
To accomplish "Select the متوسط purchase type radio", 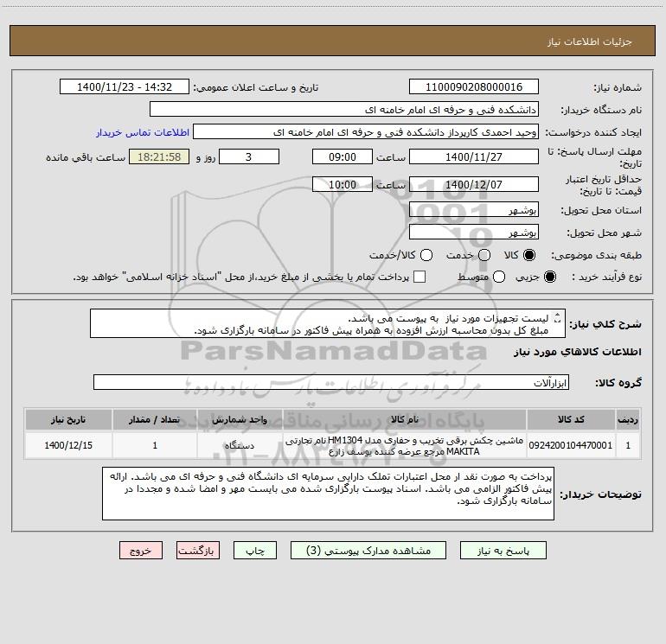I will (499, 277).
